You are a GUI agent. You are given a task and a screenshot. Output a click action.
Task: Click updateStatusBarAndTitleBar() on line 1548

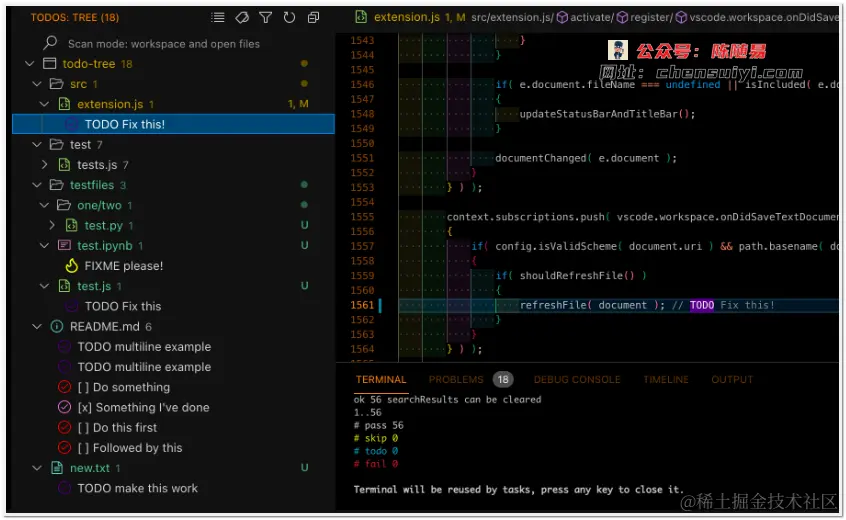(607, 114)
